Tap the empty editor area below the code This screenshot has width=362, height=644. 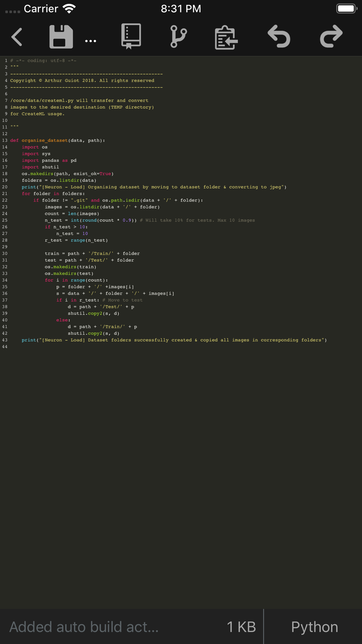[181, 471]
